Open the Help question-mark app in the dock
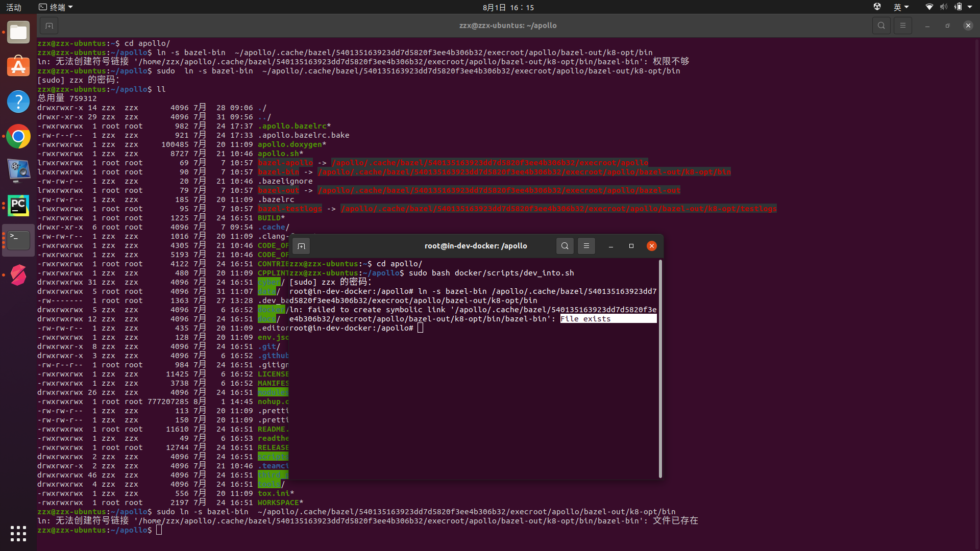This screenshot has height=551, width=980. click(18, 102)
